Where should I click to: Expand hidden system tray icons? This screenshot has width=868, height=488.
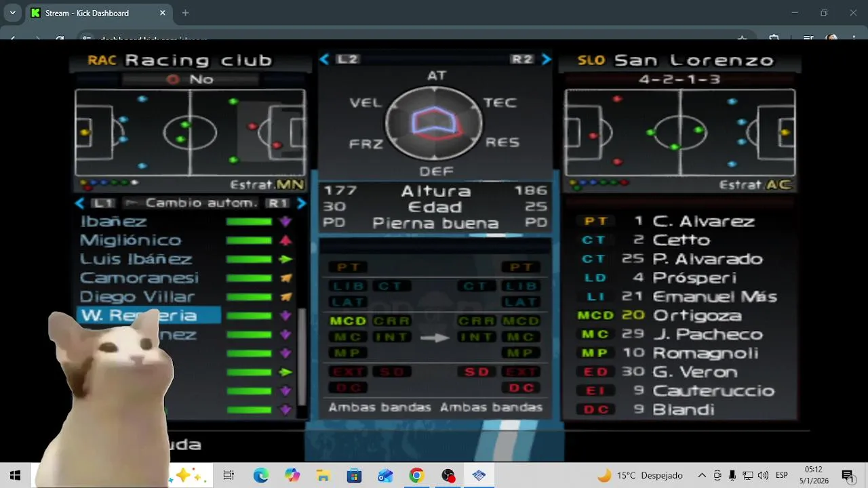pyautogui.click(x=702, y=475)
